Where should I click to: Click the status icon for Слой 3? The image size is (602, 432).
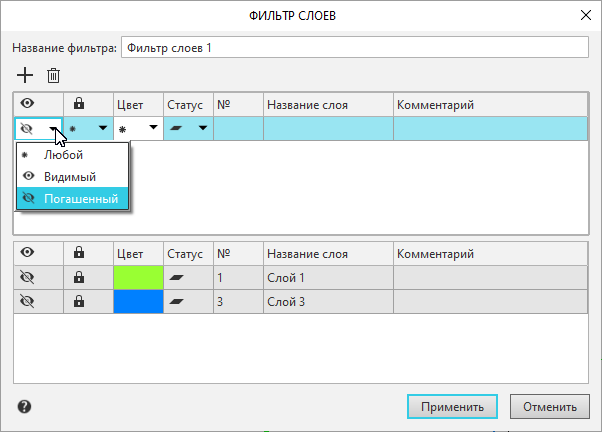(x=177, y=300)
